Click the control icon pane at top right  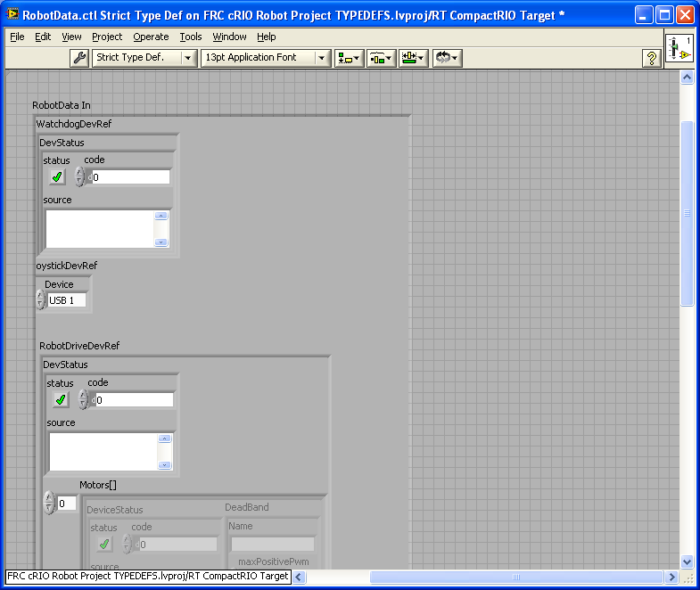coord(679,48)
